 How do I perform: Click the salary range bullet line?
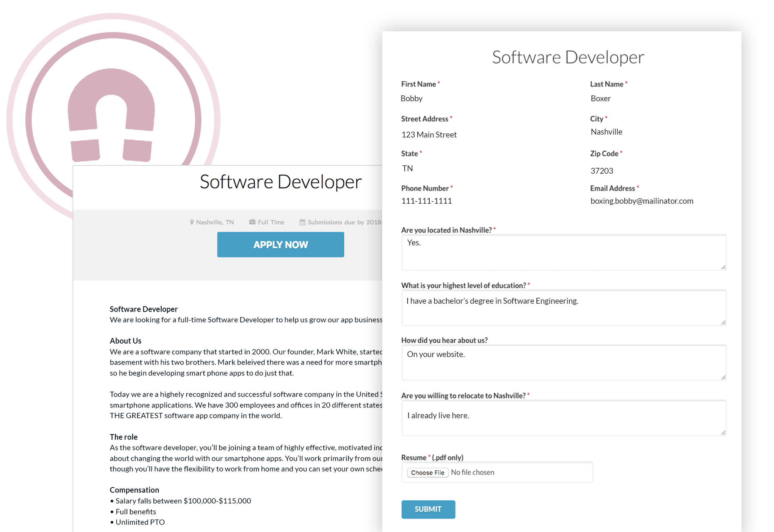pos(180,501)
